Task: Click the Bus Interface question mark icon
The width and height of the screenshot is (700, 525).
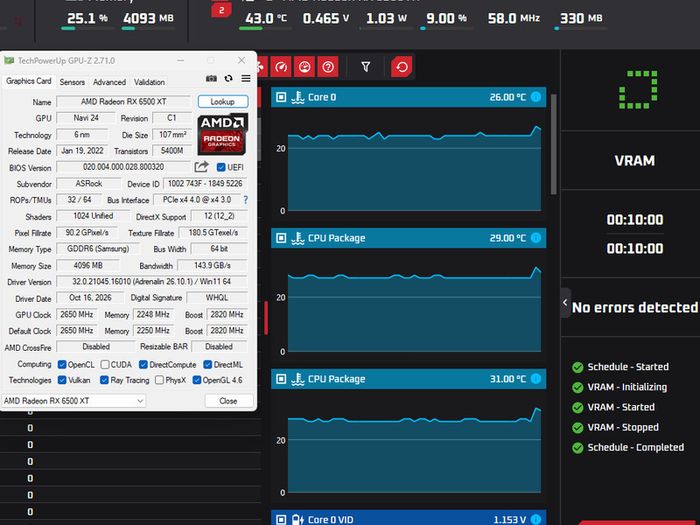Action: pyautogui.click(x=246, y=200)
